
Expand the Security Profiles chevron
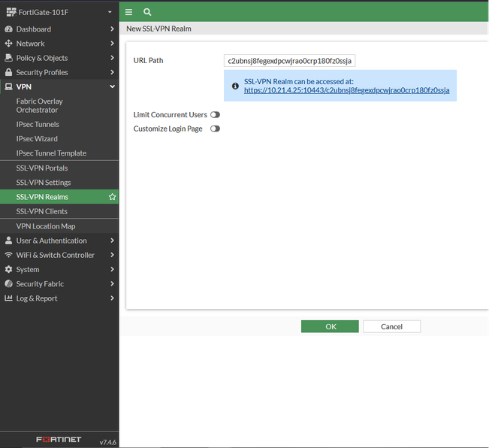pyautogui.click(x=112, y=72)
